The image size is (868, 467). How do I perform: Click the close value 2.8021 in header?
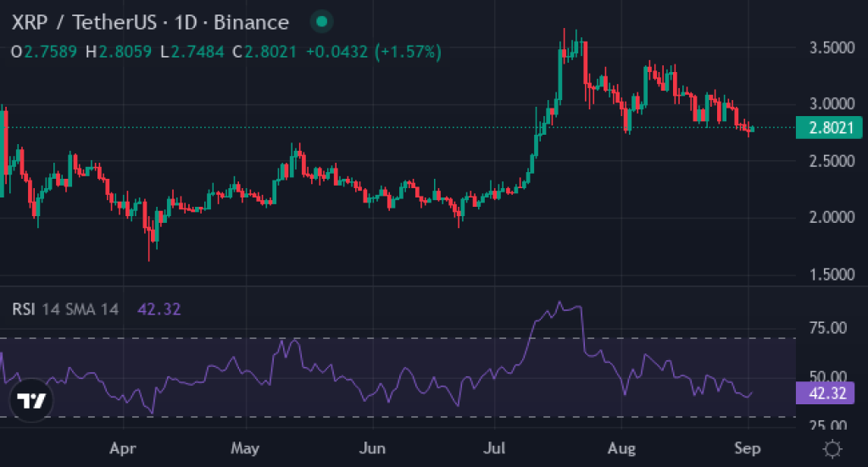(x=270, y=52)
